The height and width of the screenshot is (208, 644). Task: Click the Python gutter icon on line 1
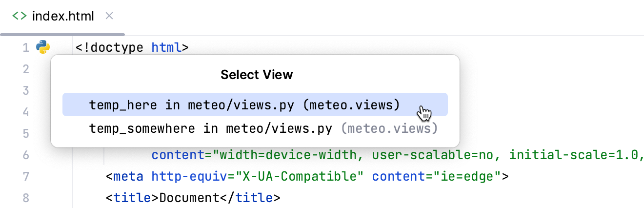click(x=43, y=47)
